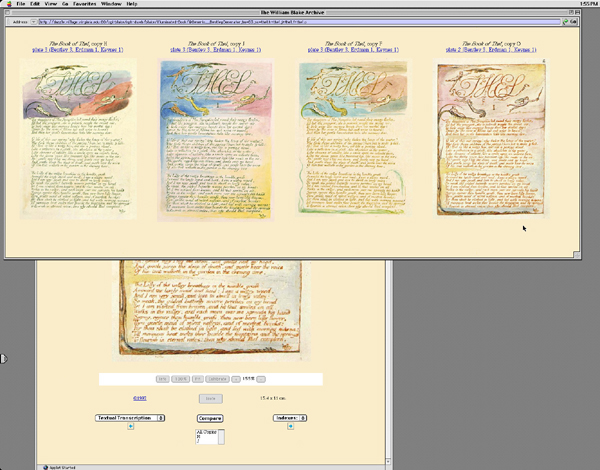Click the control strip tab at left screen edge

coord(3,359)
